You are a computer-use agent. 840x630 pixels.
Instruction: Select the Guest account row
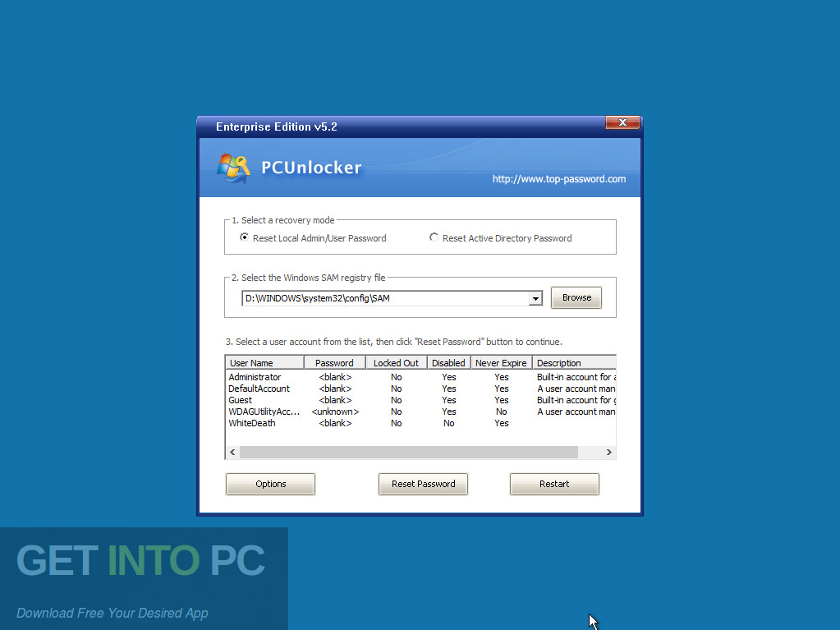pos(421,400)
